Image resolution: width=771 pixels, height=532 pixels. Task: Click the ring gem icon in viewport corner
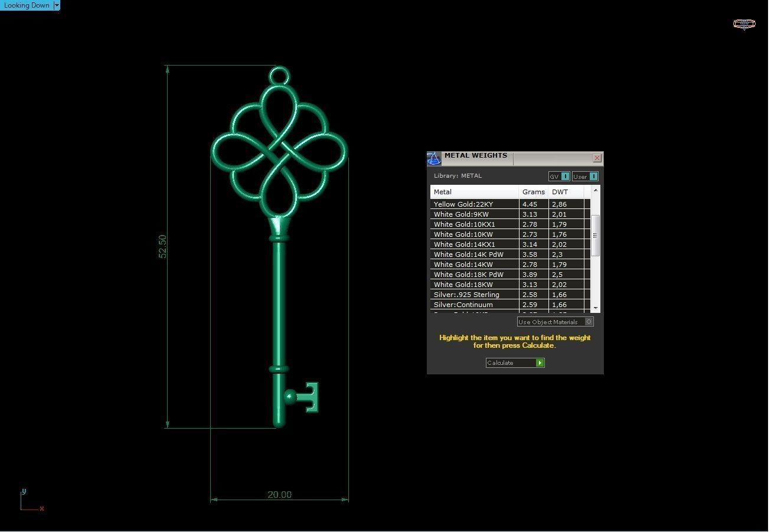[744, 24]
